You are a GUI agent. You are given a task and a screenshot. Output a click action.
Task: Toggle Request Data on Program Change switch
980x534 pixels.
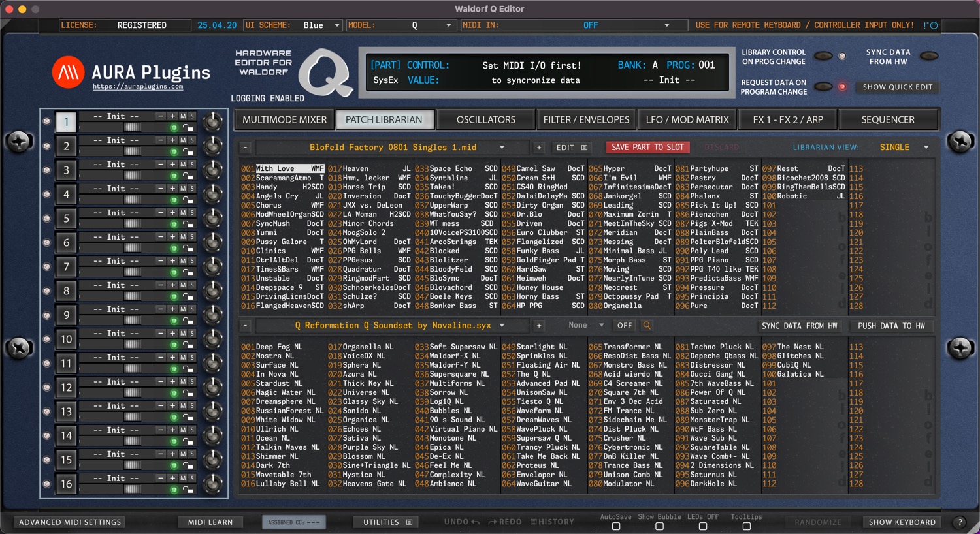(823, 87)
